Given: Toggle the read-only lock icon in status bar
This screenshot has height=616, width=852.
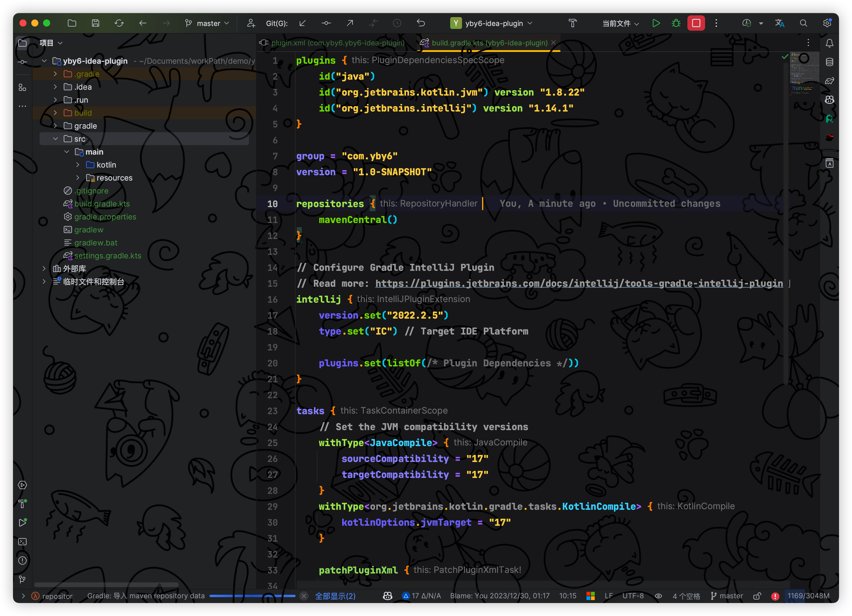Looking at the screenshot, I should (x=757, y=596).
